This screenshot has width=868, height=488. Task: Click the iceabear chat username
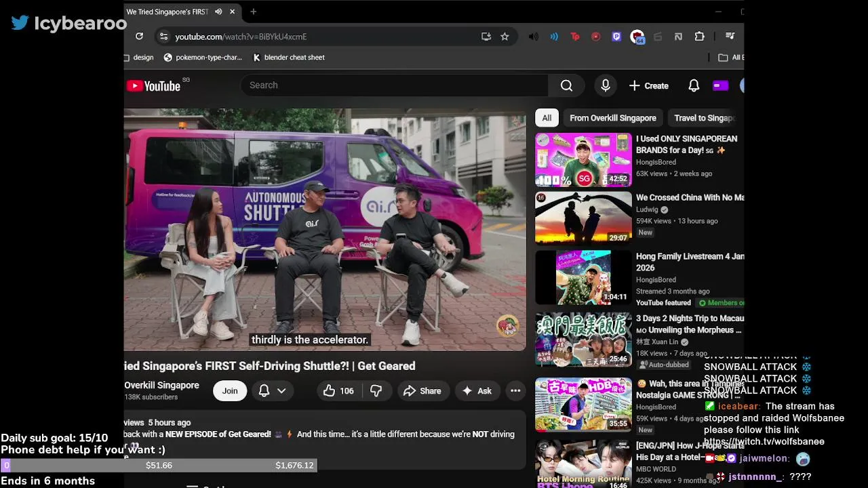[739, 407]
